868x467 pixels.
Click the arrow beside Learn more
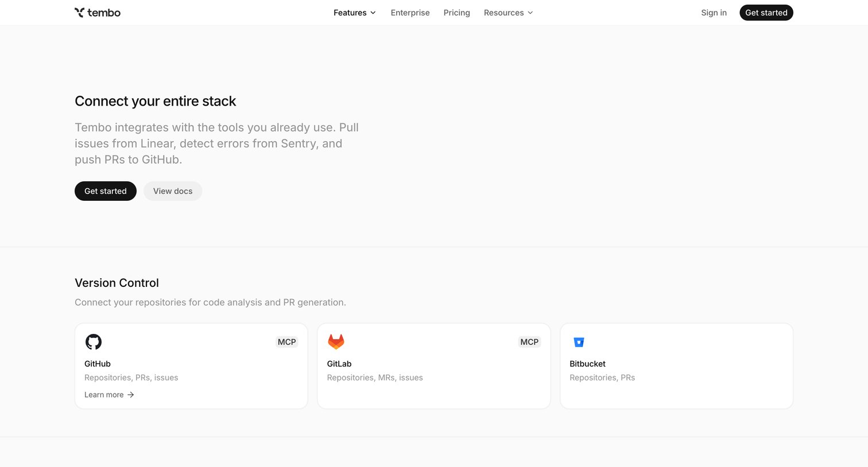pos(131,395)
